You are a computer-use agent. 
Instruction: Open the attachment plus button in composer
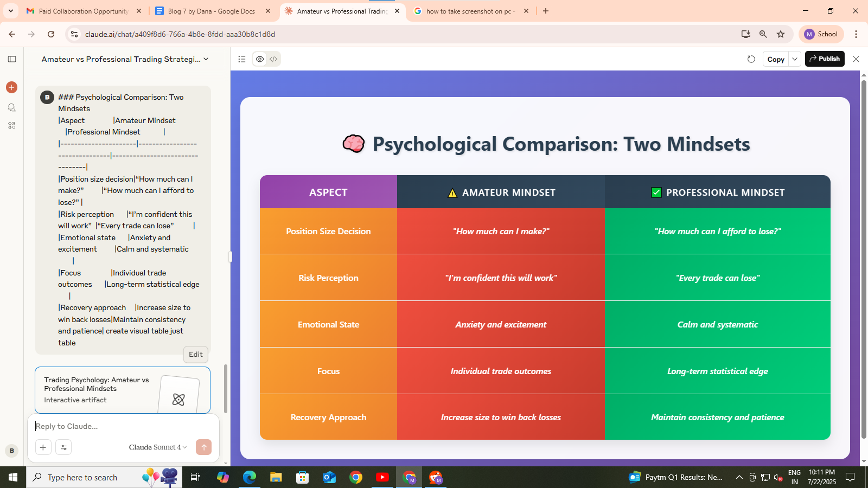pos(43,447)
